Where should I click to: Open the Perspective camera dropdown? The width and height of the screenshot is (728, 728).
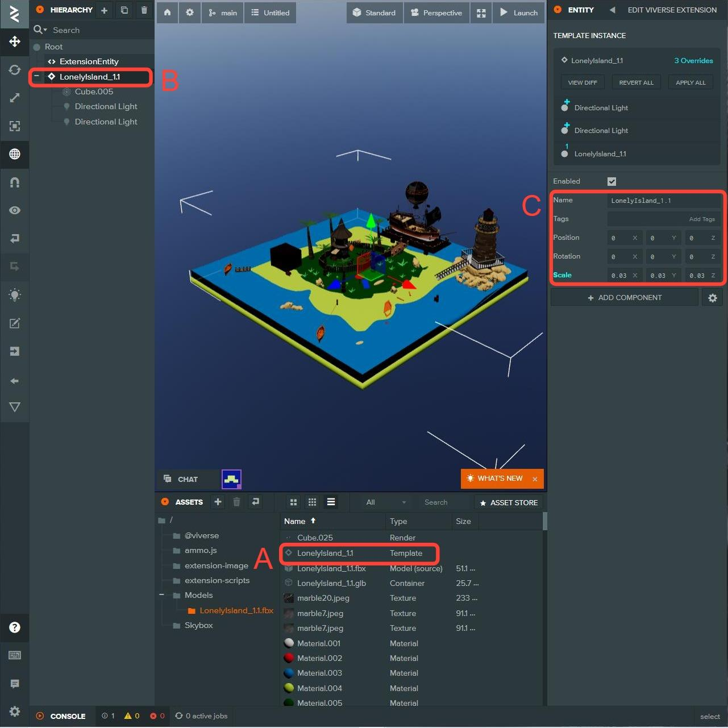point(436,13)
